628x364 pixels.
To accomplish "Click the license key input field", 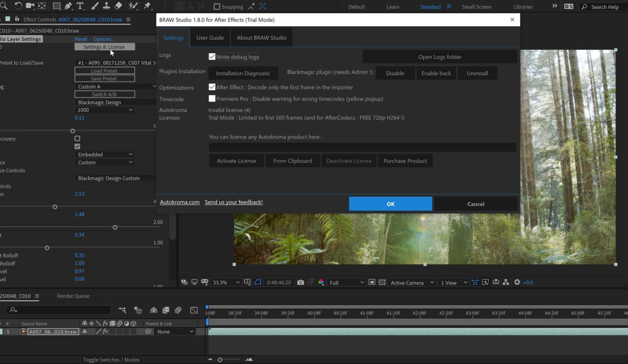I will tap(363, 147).
